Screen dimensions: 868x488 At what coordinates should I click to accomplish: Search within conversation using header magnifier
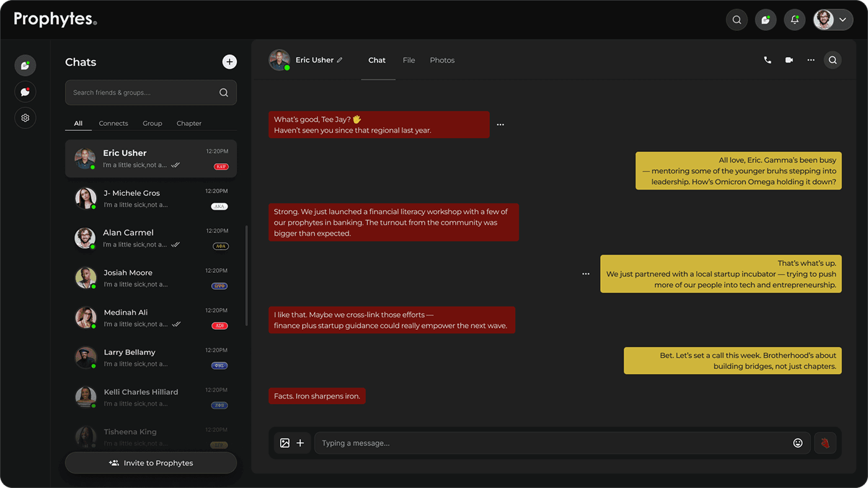click(x=833, y=60)
